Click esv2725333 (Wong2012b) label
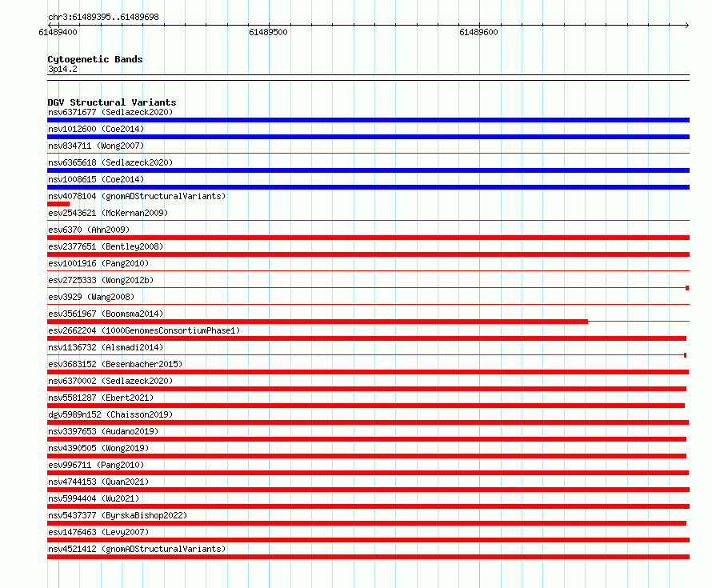The image size is (712, 588). [101, 280]
